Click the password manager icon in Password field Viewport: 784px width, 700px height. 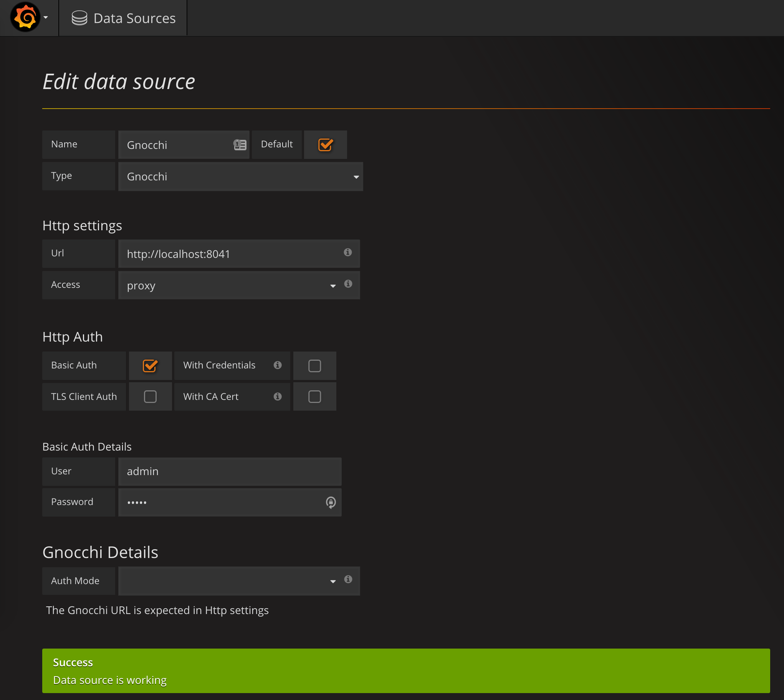pyautogui.click(x=331, y=502)
